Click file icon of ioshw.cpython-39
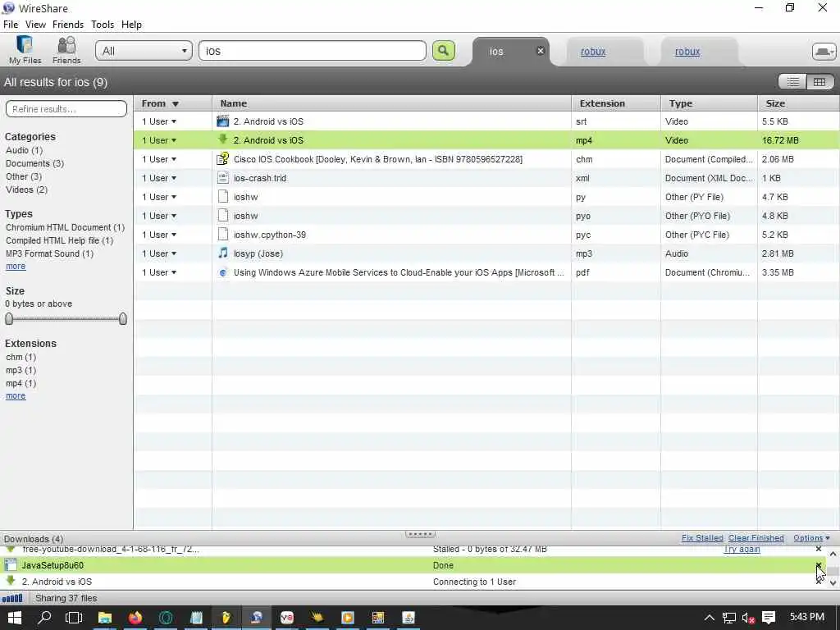 [x=223, y=234]
